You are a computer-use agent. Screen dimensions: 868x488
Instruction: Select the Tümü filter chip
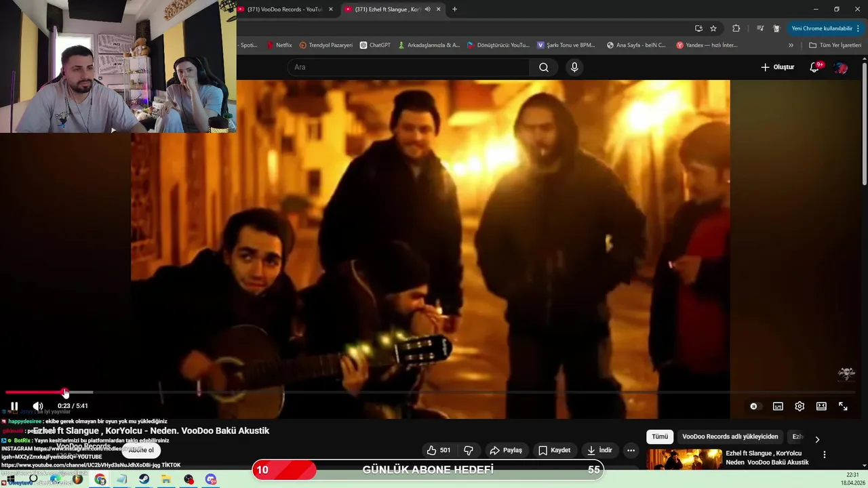pos(660,436)
